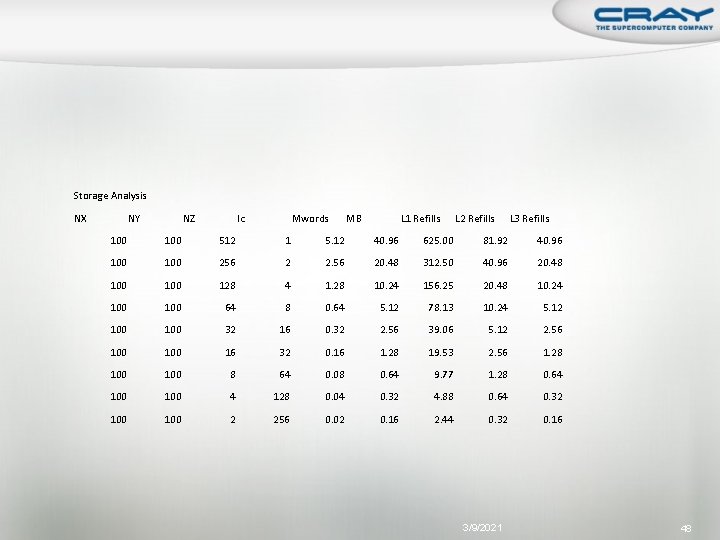The width and height of the screenshot is (720, 540).
Task: Select L1 Refills value 156.25
Action: point(438,286)
